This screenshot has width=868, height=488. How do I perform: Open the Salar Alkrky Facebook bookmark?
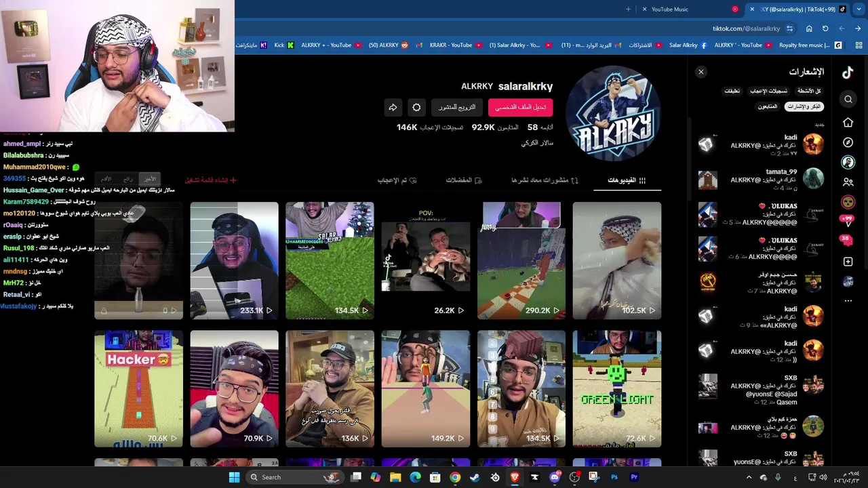(688, 45)
